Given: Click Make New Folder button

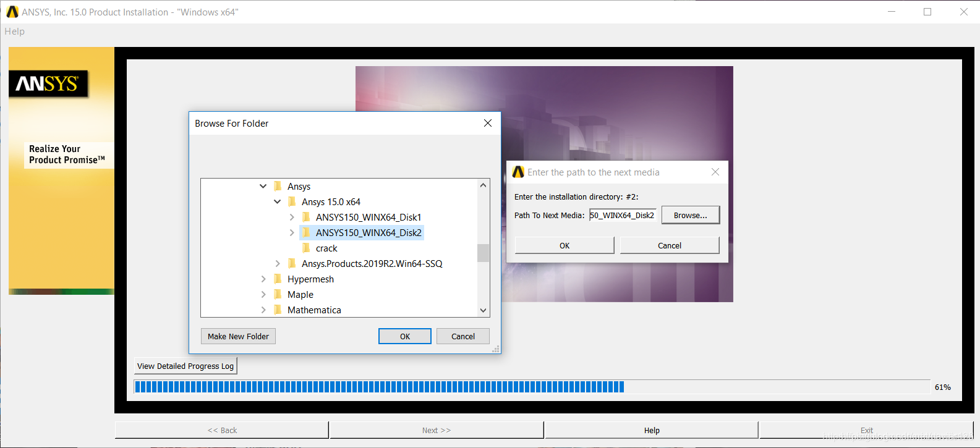Looking at the screenshot, I should 238,336.
